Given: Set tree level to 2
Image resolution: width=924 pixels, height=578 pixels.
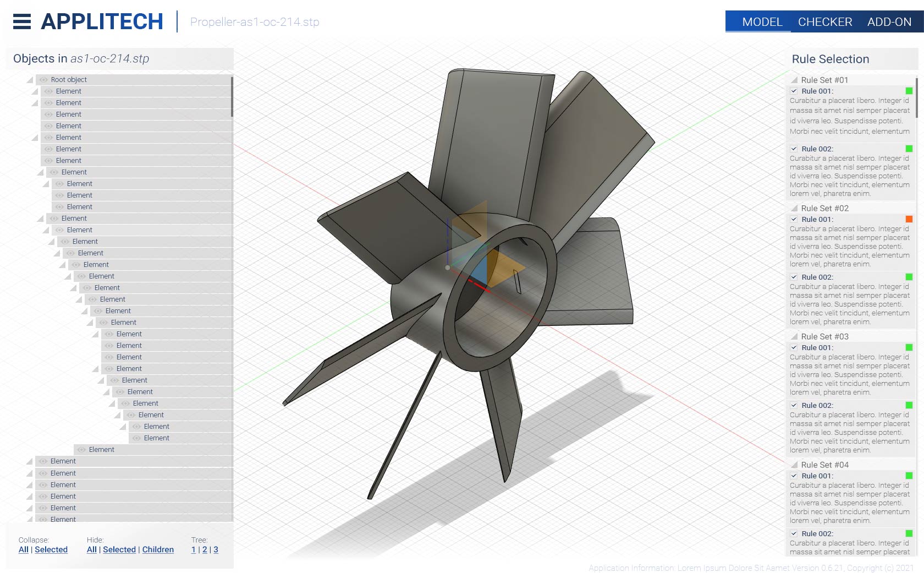Looking at the screenshot, I should tap(205, 549).
